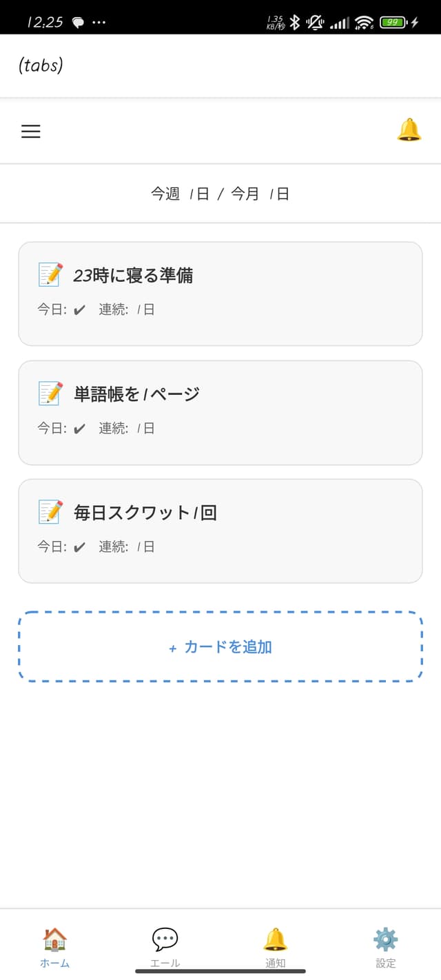This screenshot has height=980, width=441.
Task: Toggle completion check on 毎日スクワット card
Action: click(78, 547)
